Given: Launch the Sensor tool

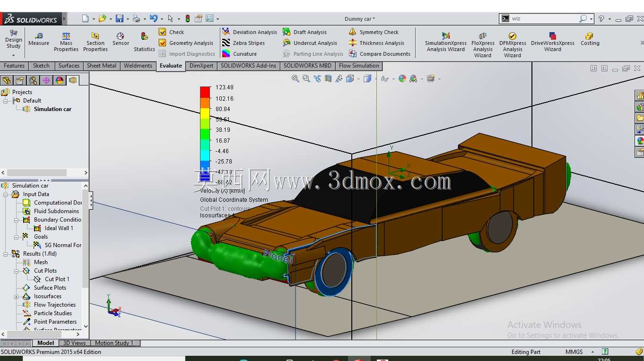Looking at the screenshot, I should click(121, 39).
